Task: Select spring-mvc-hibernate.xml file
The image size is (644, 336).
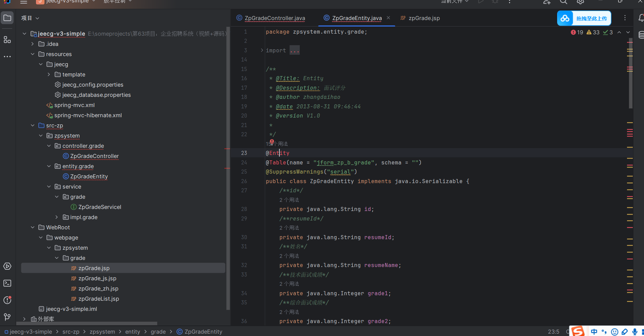Action: (84, 115)
